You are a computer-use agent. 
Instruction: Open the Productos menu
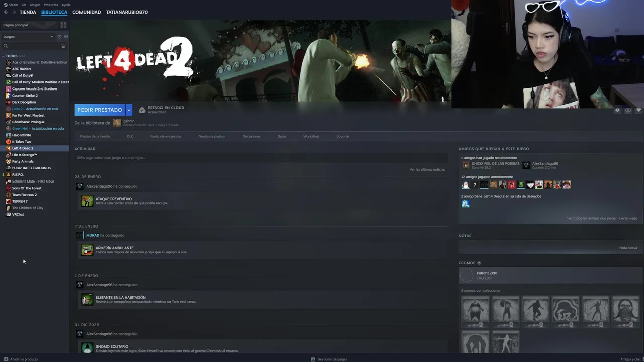tap(51, 5)
